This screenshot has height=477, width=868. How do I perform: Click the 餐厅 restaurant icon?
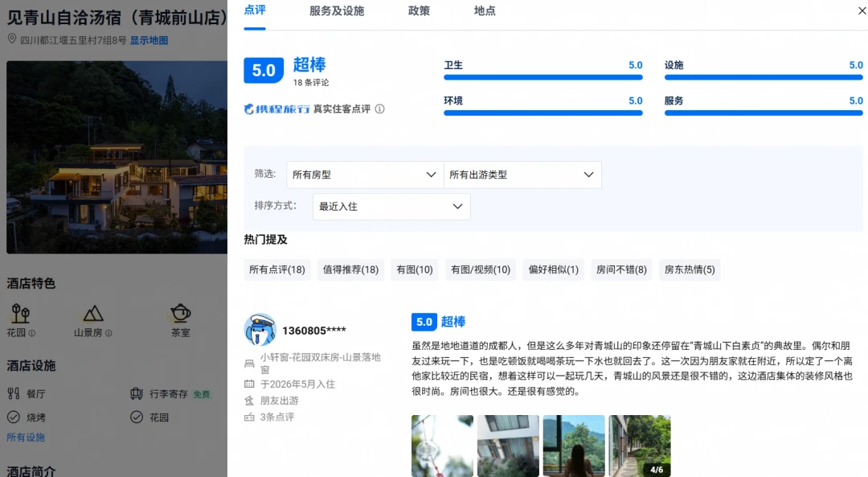point(14,394)
